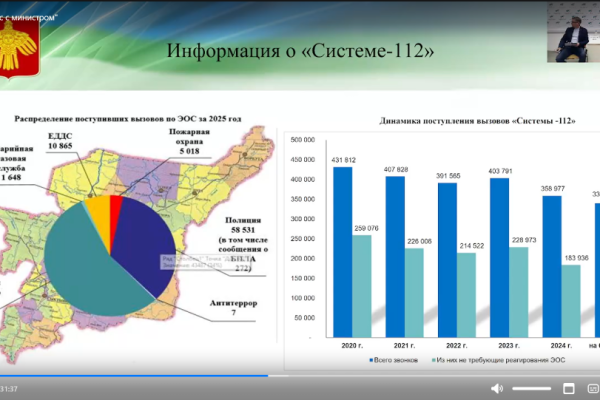
Task: Click the value '183 936' on teal bar
Action: pos(576,258)
